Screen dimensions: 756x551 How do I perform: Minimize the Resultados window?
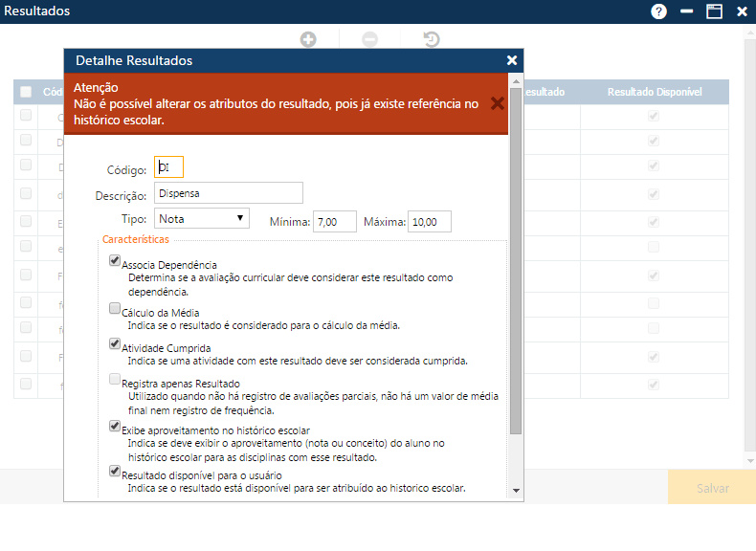[x=686, y=11]
